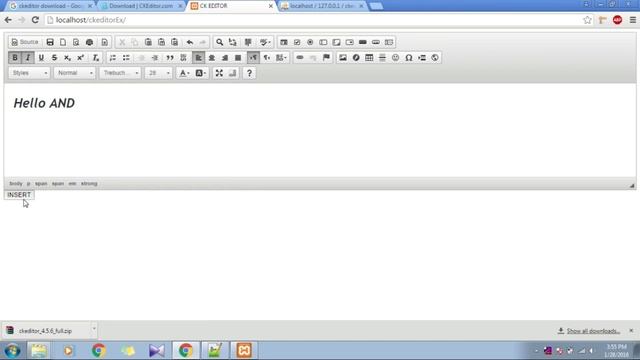Open the Normal paragraph format dropdown
The width and height of the screenshot is (640, 360).
point(75,73)
